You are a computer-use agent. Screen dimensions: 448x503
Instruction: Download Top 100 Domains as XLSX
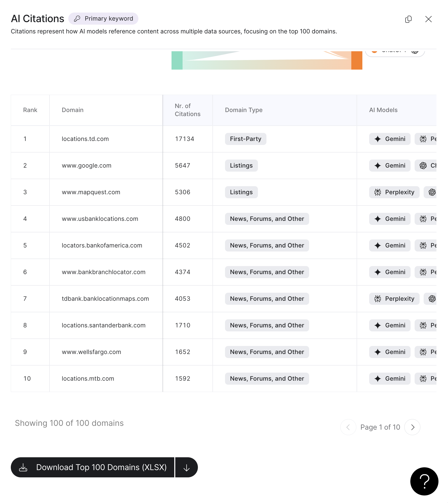[x=93, y=467]
